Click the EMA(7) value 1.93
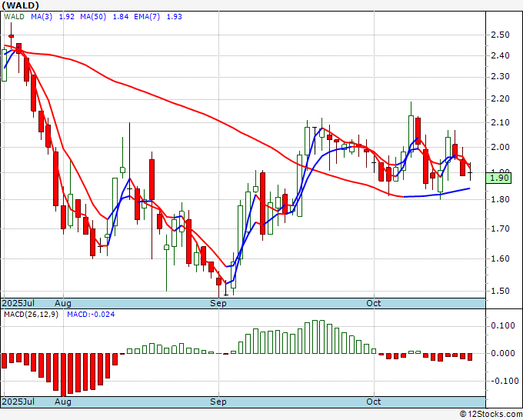 coord(174,17)
